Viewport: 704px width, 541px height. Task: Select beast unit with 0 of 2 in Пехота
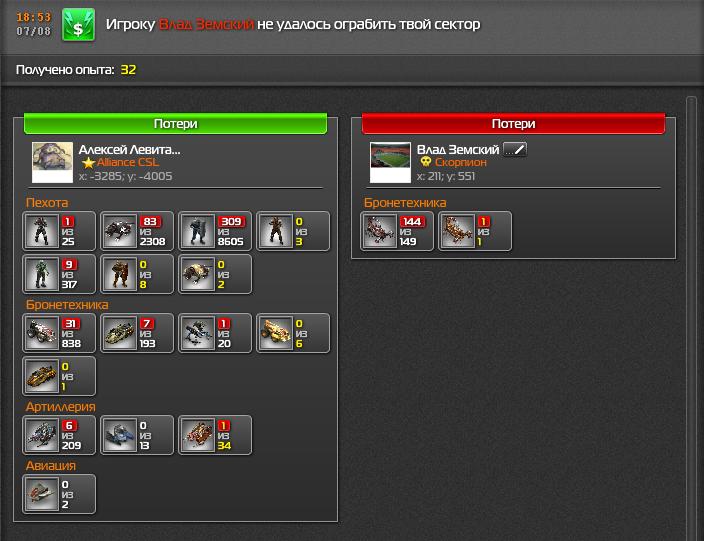215,274
